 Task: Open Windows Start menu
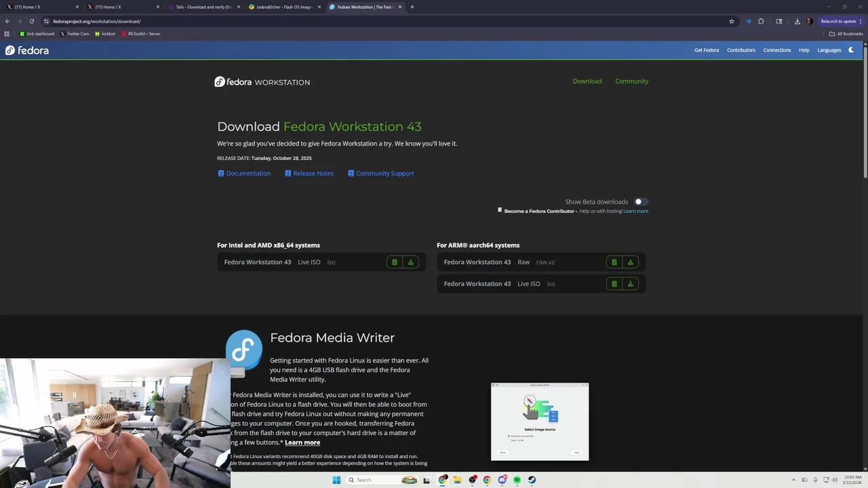pyautogui.click(x=336, y=480)
